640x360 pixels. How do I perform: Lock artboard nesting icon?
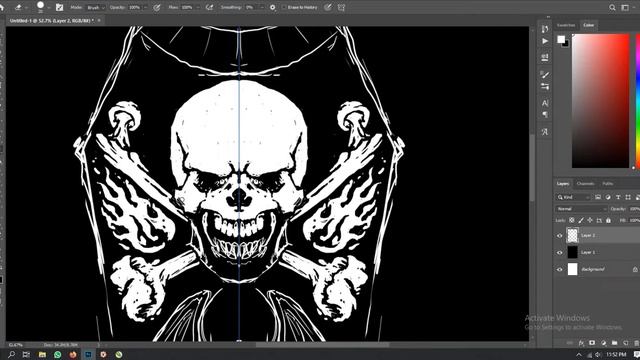[x=599, y=220]
